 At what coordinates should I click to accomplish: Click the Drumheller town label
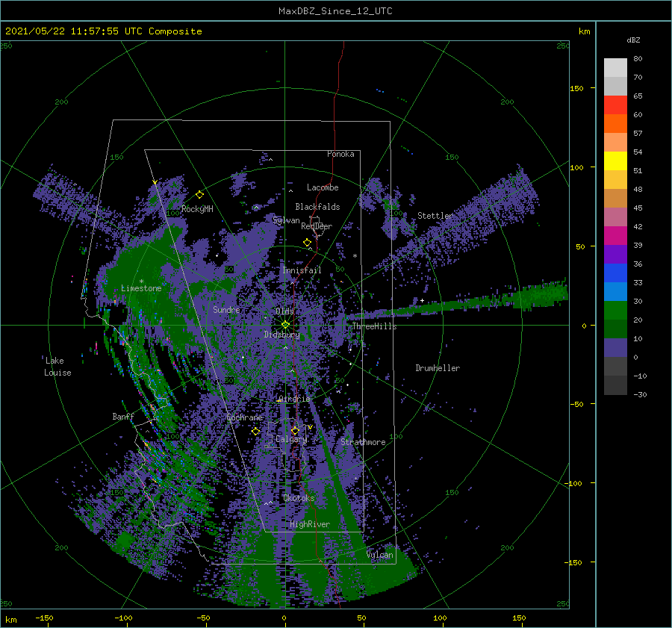tap(438, 368)
